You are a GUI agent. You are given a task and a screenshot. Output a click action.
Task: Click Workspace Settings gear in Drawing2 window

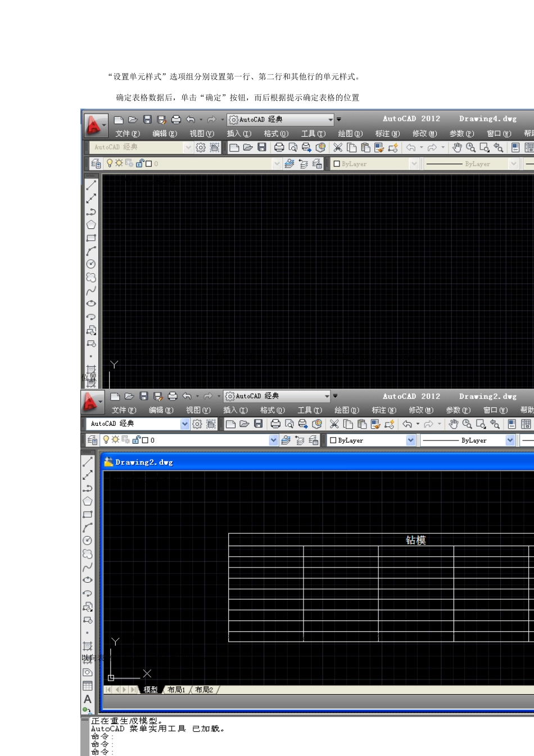(x=197, y=424)
